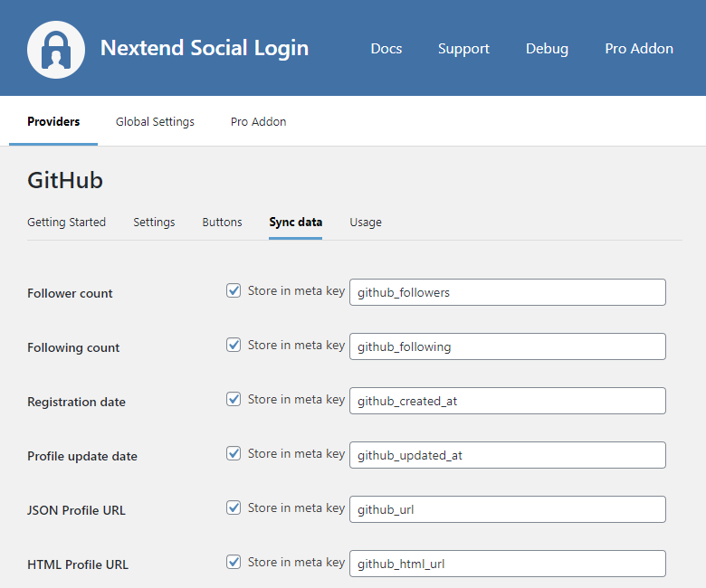Screen dimensions: 706x588
Task: Open the Pro Addon tab below header
Action: [258, 122]
